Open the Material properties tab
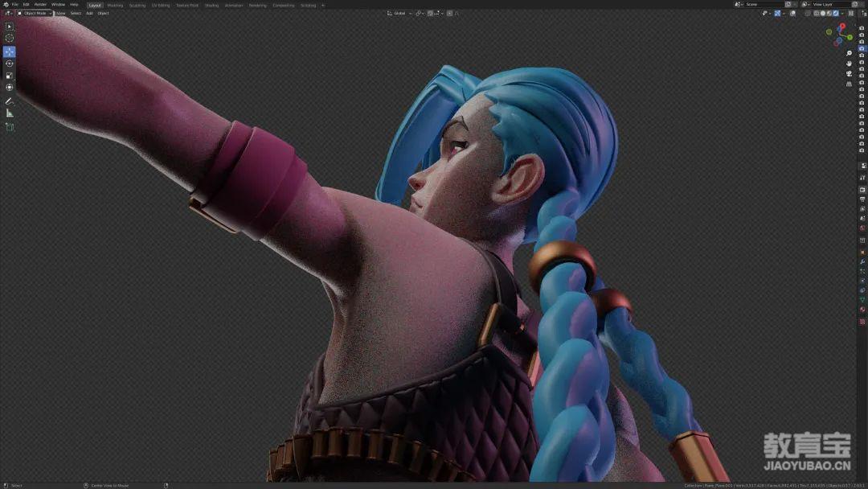This screenshot has width=868, height=489. pyautogui.click(x=862, y=310)
